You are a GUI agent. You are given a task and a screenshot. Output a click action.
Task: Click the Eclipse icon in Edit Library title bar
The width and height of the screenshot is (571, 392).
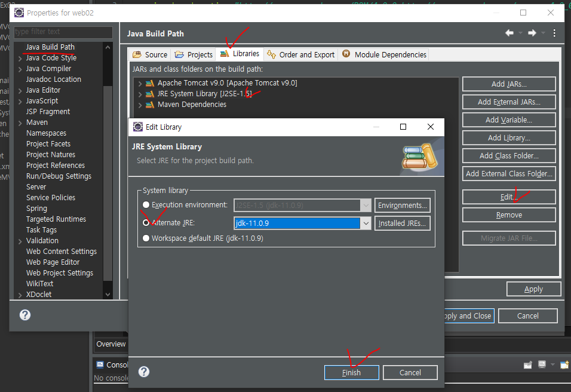point(138,127)
